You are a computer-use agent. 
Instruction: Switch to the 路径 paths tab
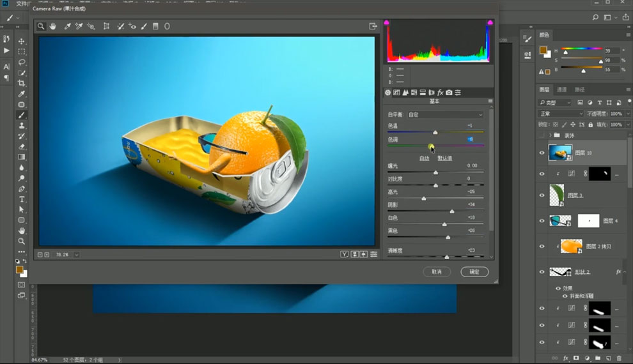tap(579, 89)
